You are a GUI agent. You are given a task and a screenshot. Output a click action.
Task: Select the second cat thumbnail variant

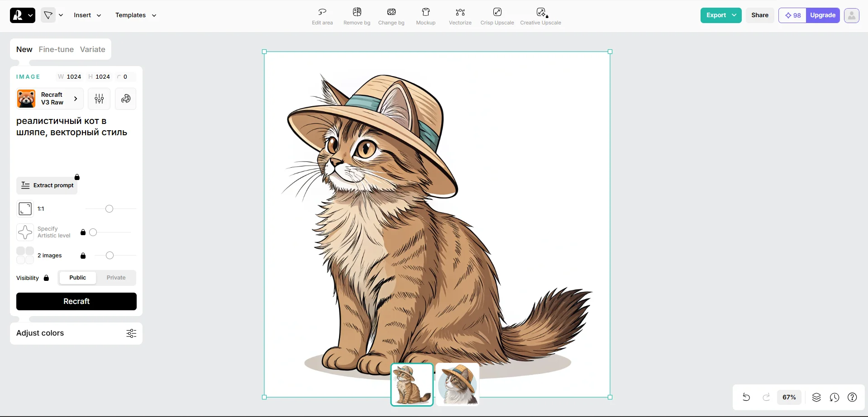pos(458,384)
